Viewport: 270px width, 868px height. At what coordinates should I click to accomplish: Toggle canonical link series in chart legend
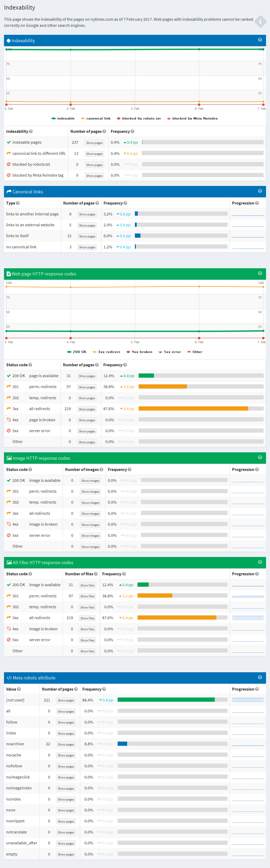tap(96, 118)
